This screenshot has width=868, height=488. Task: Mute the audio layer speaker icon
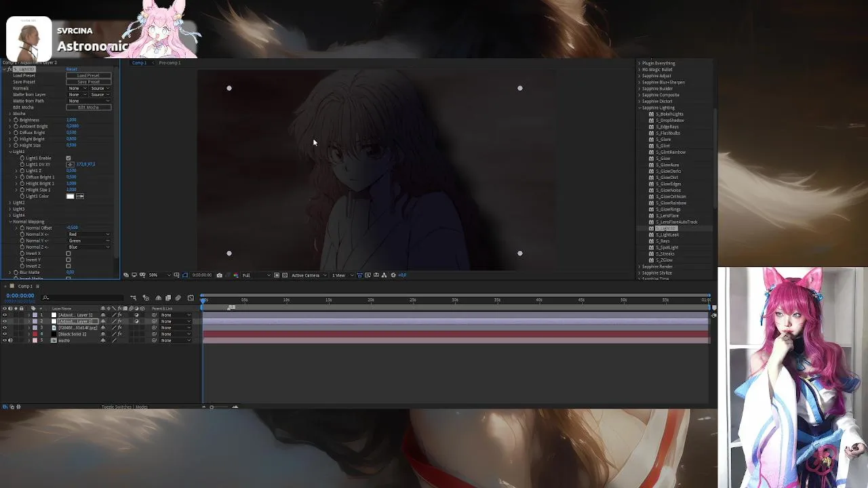pyautogui.click(x=10, y=340)
